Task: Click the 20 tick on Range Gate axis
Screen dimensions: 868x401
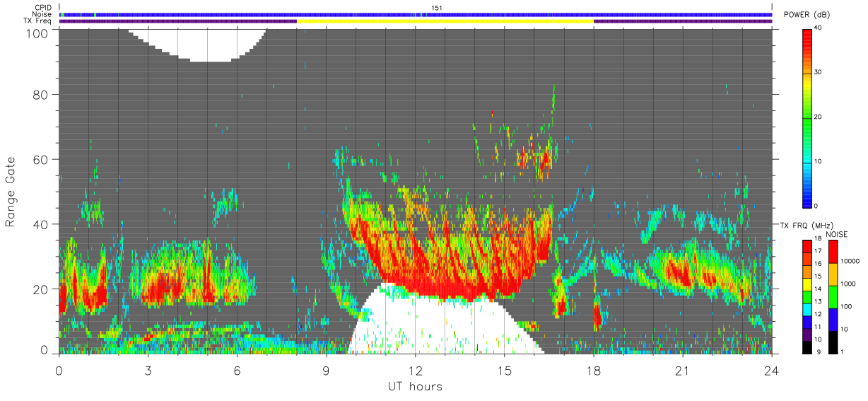Action: pos(40,289)
